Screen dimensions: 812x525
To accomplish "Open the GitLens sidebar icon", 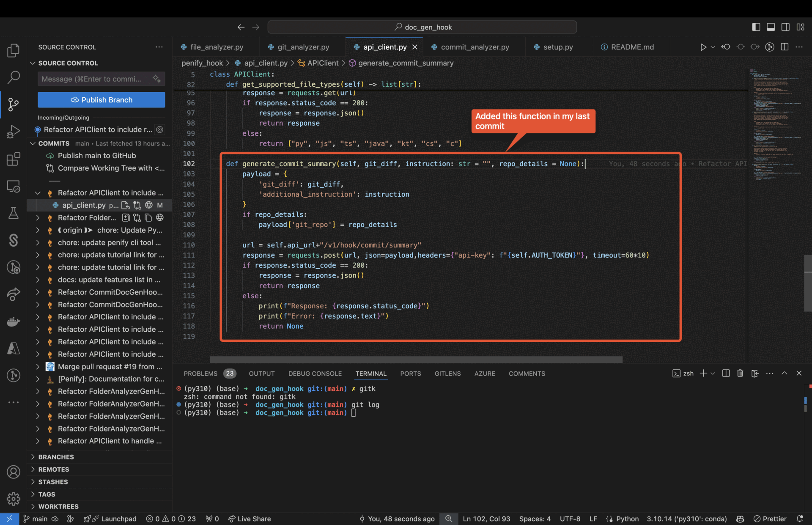I will (14, 267).
